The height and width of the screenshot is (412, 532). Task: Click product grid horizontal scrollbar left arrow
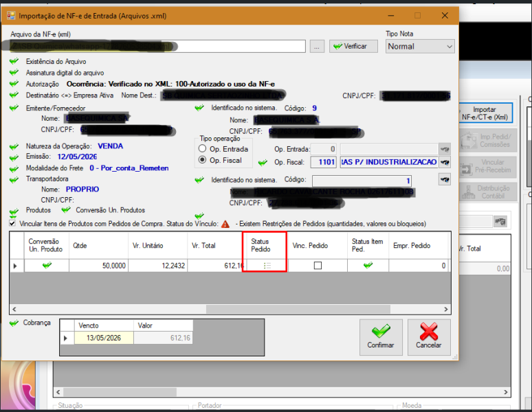click(14, 309)
